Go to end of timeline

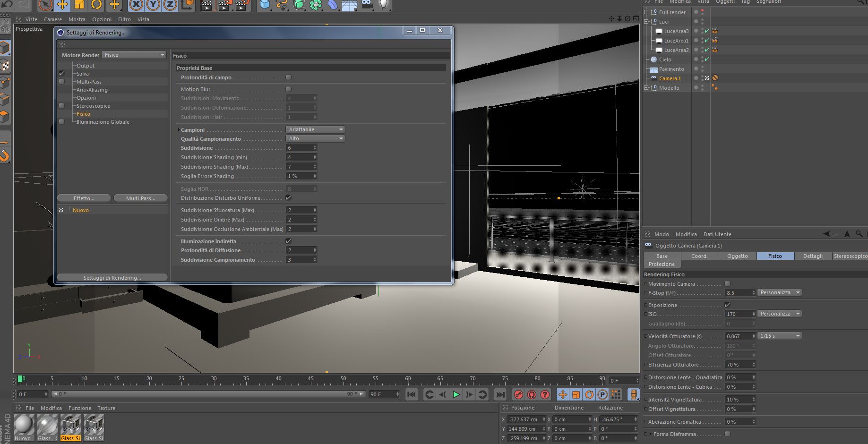pyautogui.click(x=500, y=394)
